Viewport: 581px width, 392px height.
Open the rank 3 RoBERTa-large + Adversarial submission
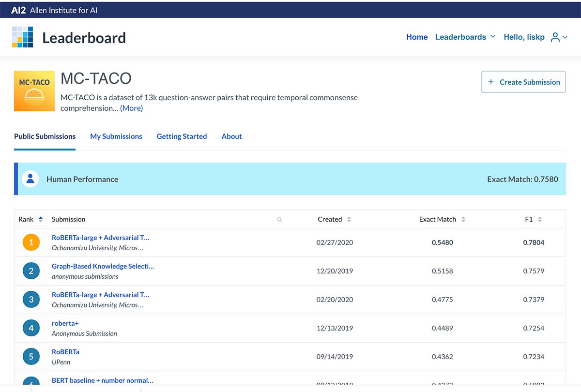(100, 295)
